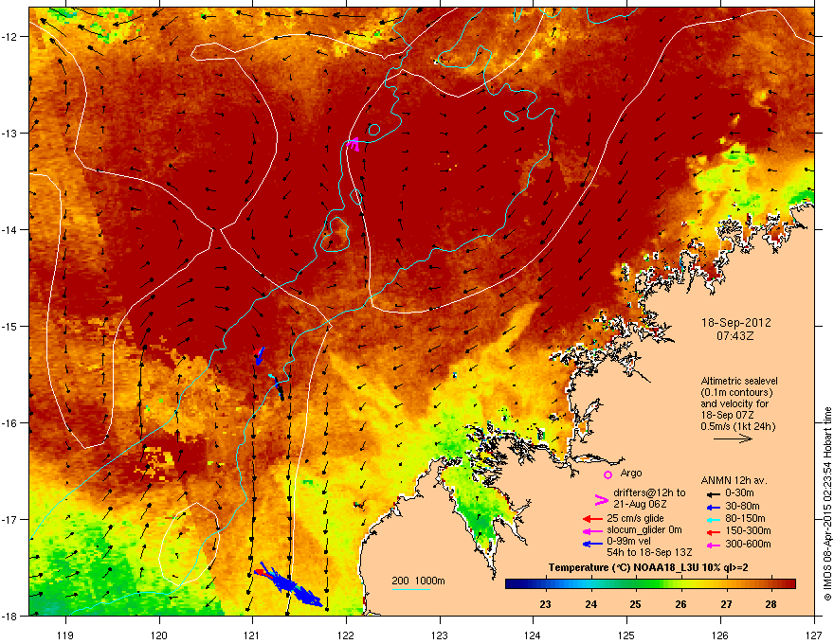This screenshot has width=834, height=644.
Task: Click the '200 1000m' contour label
Action: (418, 581)
